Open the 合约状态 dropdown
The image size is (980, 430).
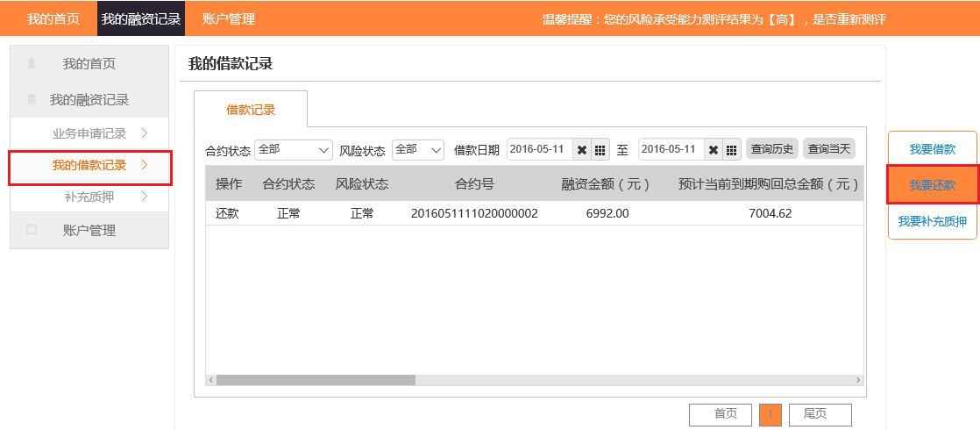coord(294,150)
